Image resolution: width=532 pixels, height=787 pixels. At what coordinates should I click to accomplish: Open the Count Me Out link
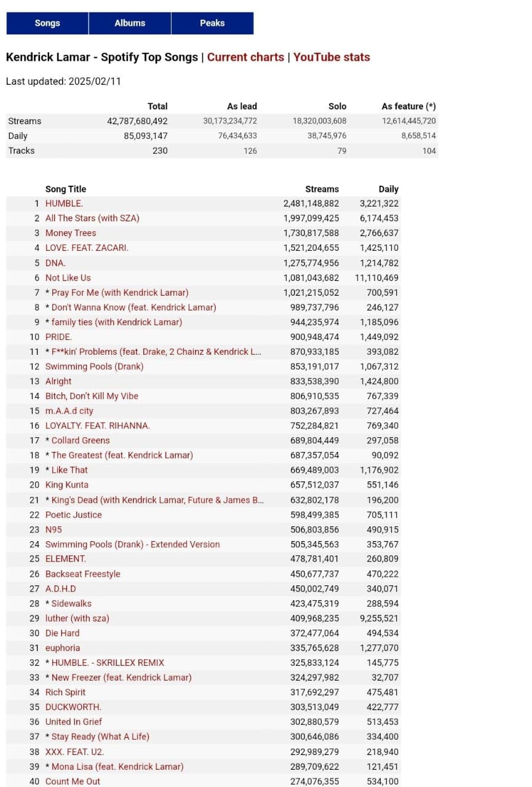73,781
